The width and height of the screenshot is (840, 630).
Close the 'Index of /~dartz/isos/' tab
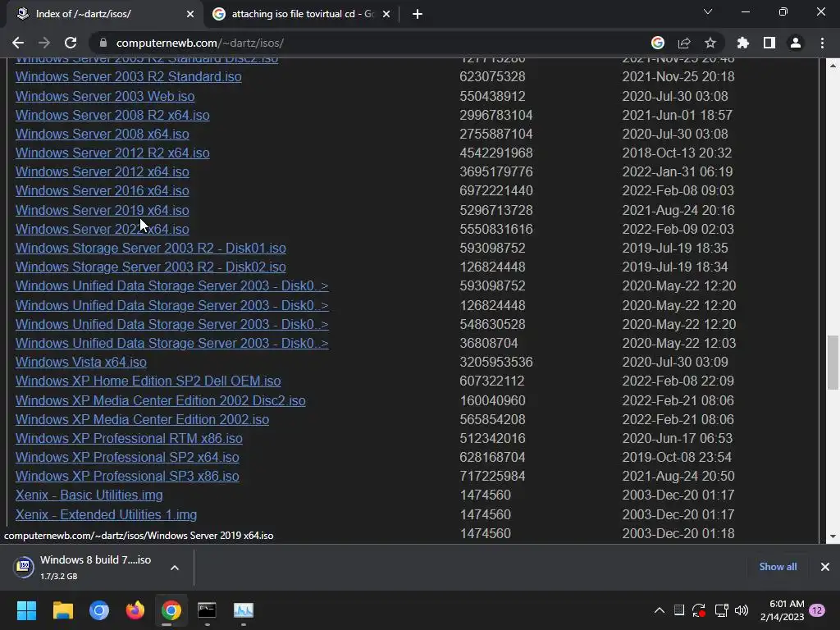coord(190,14)
